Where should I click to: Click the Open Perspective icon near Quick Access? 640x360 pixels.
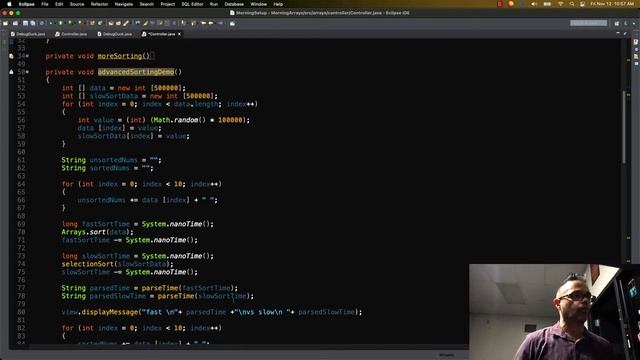coord(617,23)
